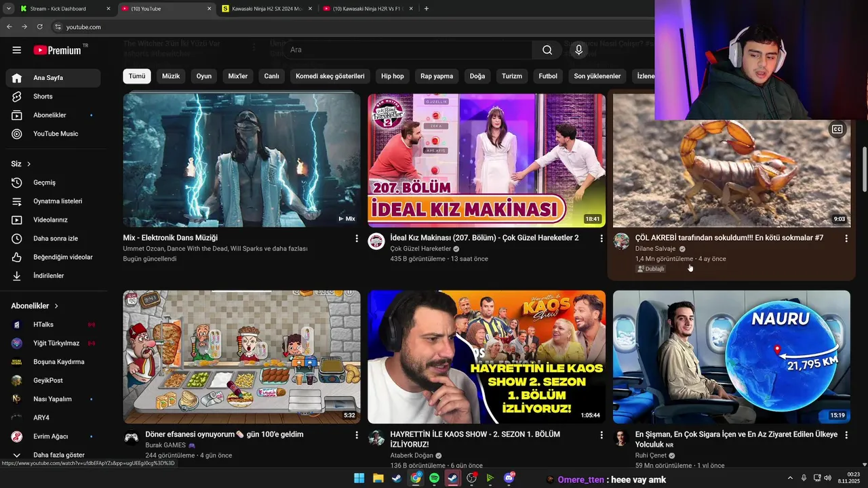The width and height of the screenshot is (868, 488).
Task: Select the Oyun filter chip
Action: (x=204, y=76)
